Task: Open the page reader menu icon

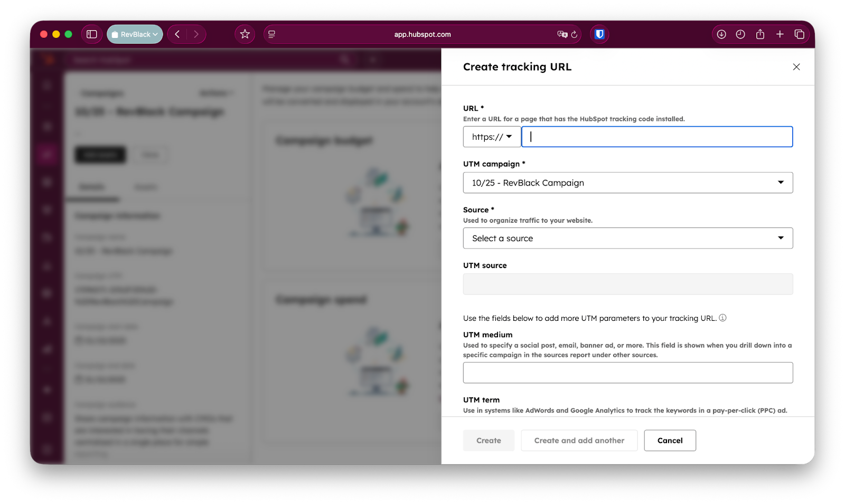Action: coord(272,34)
